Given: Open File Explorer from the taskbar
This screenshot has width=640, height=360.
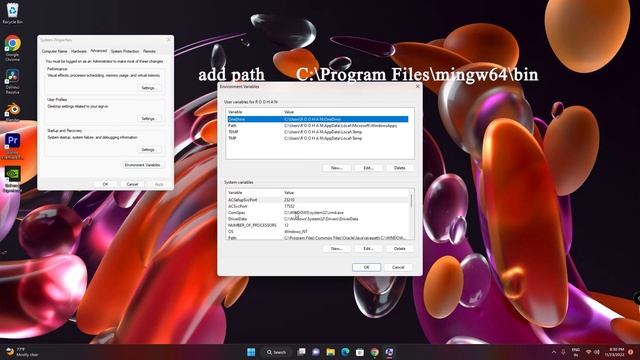Looking at the screenshot, I should point(331,352).
